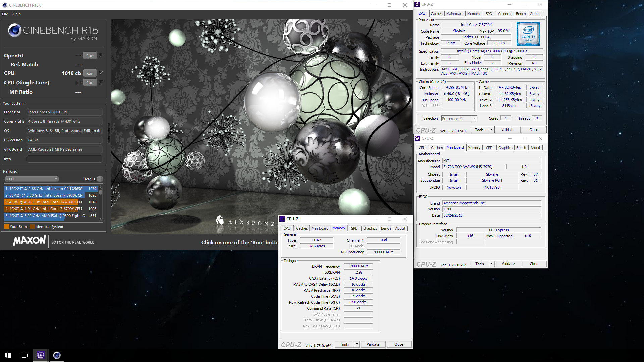The image size is (644, 362).
Task: Click Close button in Mainboard CPU-Z window
Action: (534, 264)
